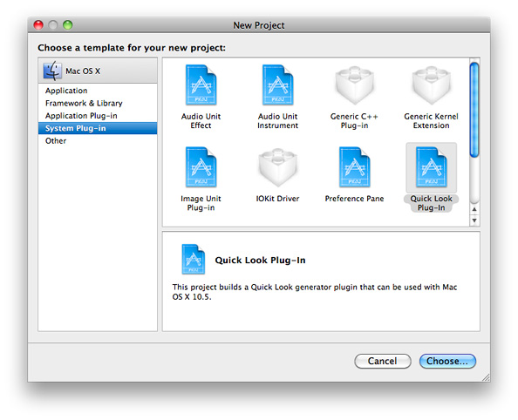Click the 'Quick Look Plug-In' description heading
Viewport: 518px width, 420px height.
coord(260,261)
